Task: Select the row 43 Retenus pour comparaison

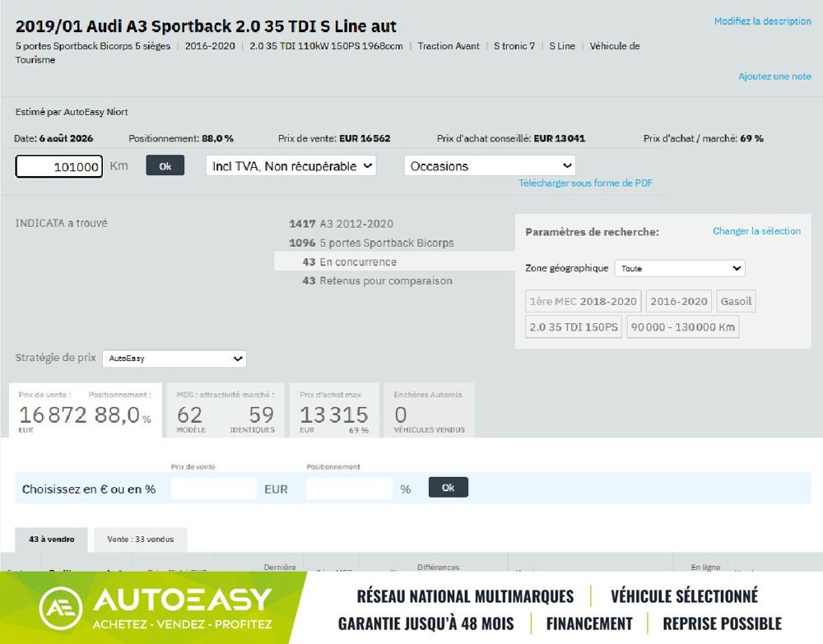Action: 377,280
